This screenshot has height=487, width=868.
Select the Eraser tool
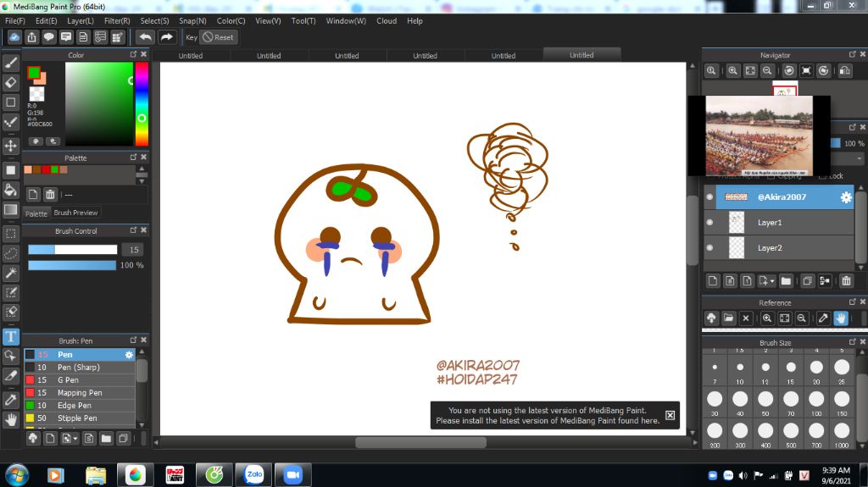coord(10,82)
